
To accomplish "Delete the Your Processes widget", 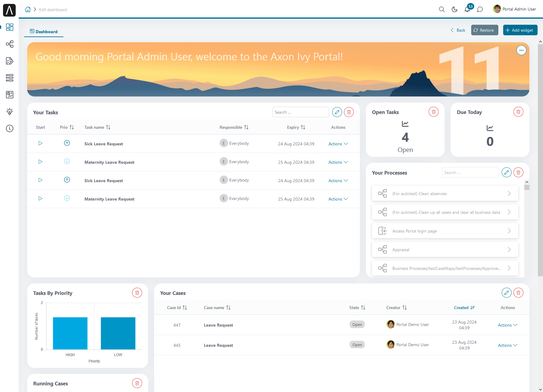I will point(518,172).
